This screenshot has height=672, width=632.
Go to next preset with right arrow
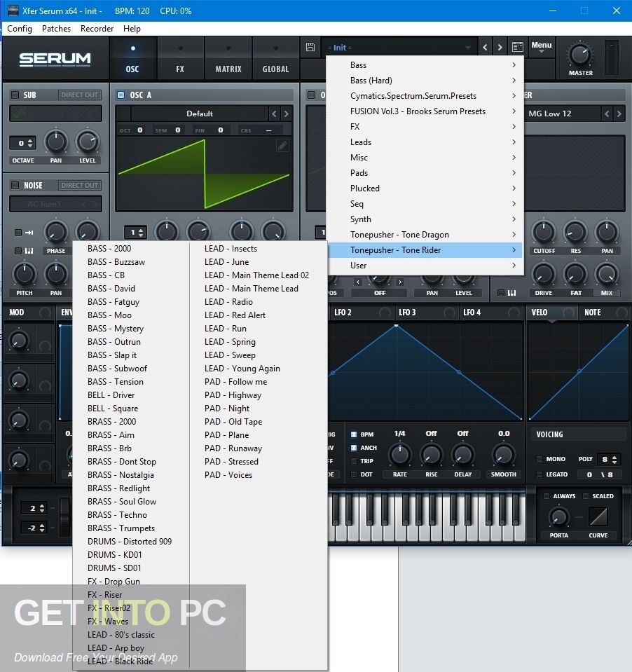tap(500, 47)
